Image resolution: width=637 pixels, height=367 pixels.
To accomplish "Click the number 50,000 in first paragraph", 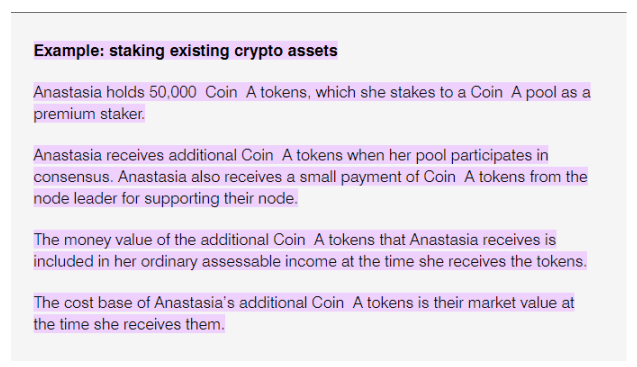I will [173, 92].
